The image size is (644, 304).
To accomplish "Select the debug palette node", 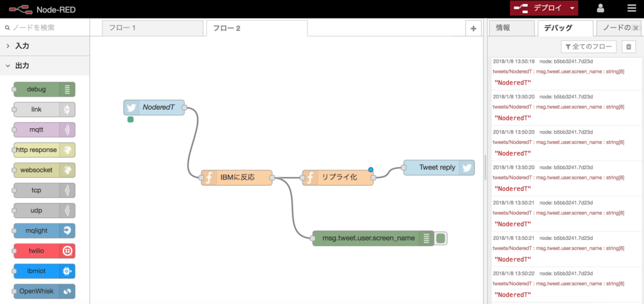I will pyautogui.click(x=45, y=89).
